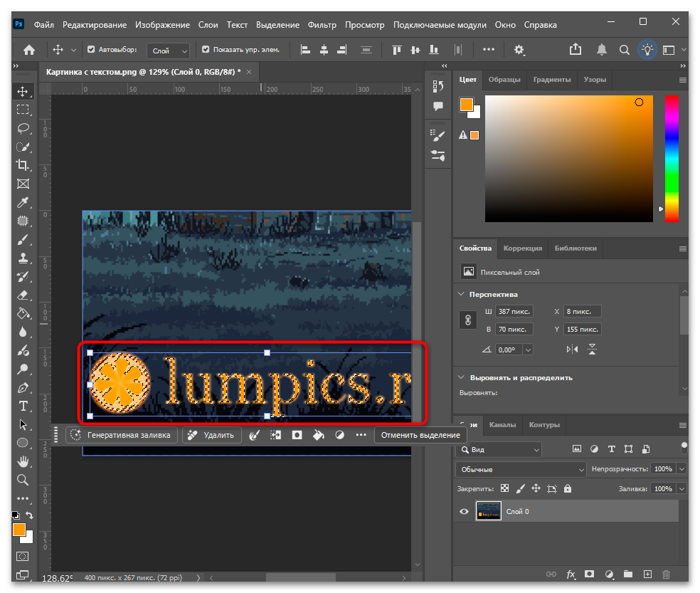Open Непрозрачность opacity dropdown arrow
Image resolution: width=700 pixels, height=593 pixels.
click(682, 468)
